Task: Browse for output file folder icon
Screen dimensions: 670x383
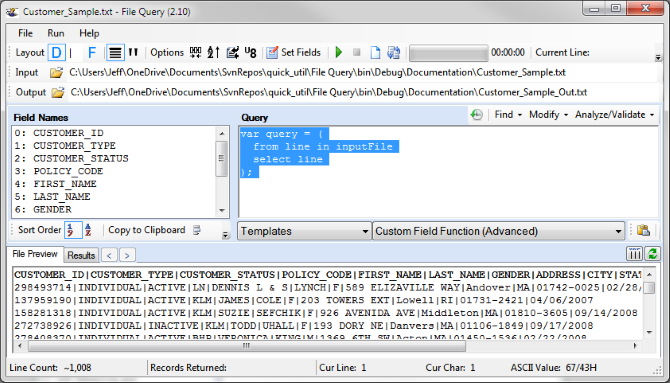Action: 58,92
